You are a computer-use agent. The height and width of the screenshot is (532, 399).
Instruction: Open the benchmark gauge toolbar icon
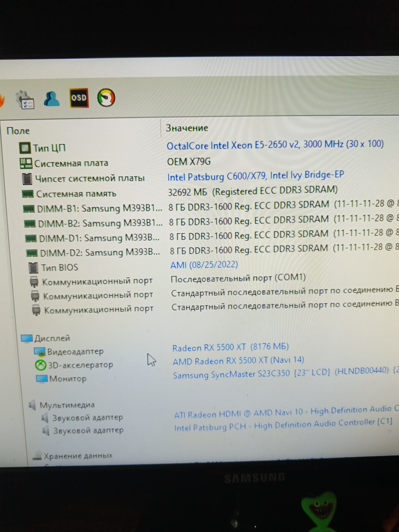[x=106, y=98]
